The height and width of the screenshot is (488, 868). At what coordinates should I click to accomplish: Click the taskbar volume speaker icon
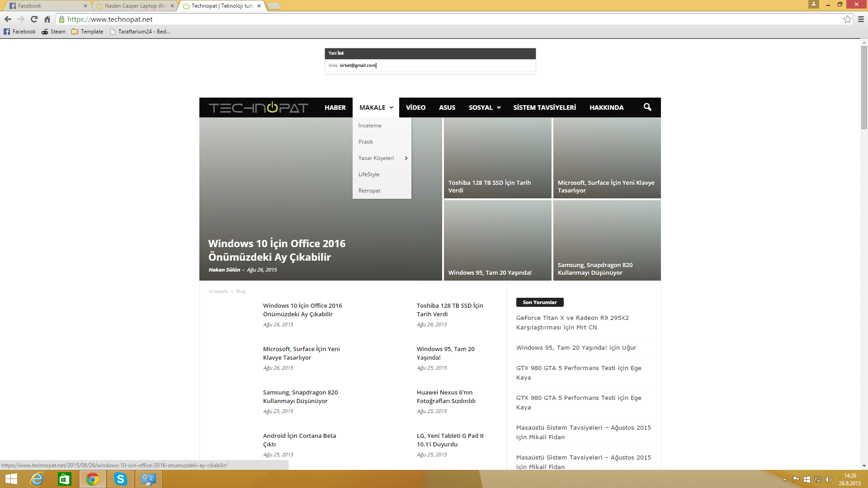click(x=828, y=479)
